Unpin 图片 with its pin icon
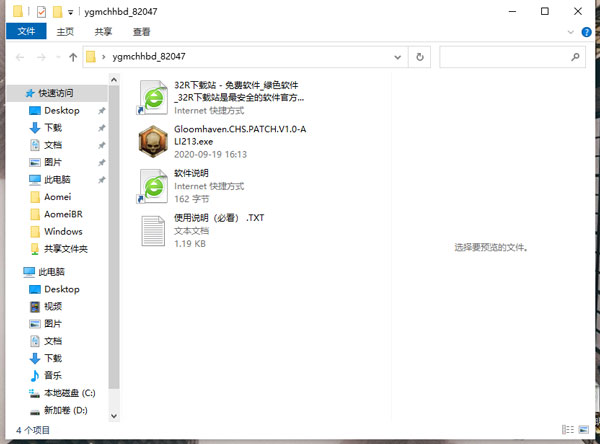600x444 pixels. coord(101,162)
